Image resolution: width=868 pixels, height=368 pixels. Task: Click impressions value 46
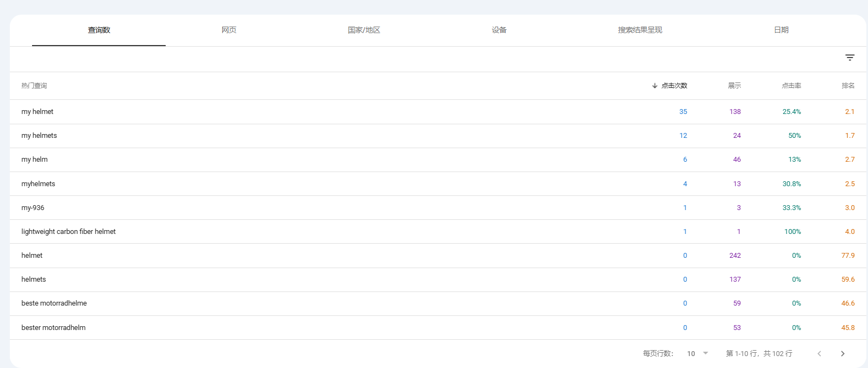tap(737, 160)
